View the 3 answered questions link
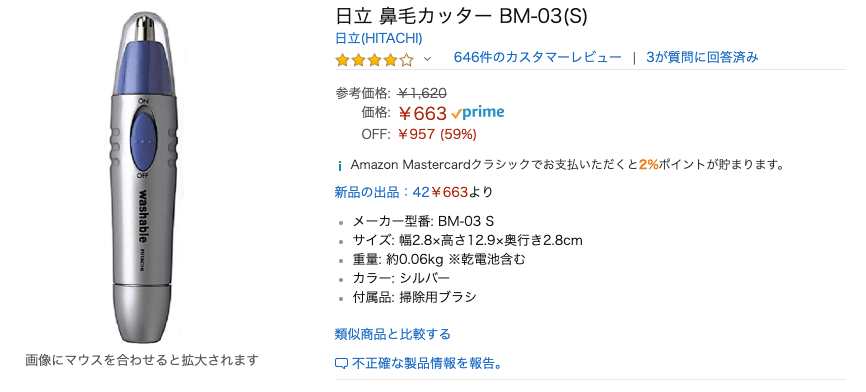This screenshot has height=392, width=866. click(702, 57)
